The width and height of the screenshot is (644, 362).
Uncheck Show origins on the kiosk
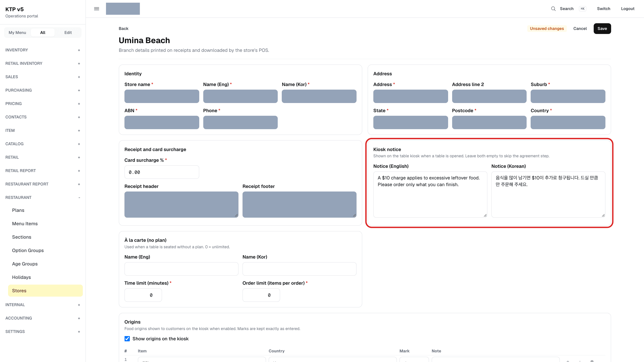(127, 339)
